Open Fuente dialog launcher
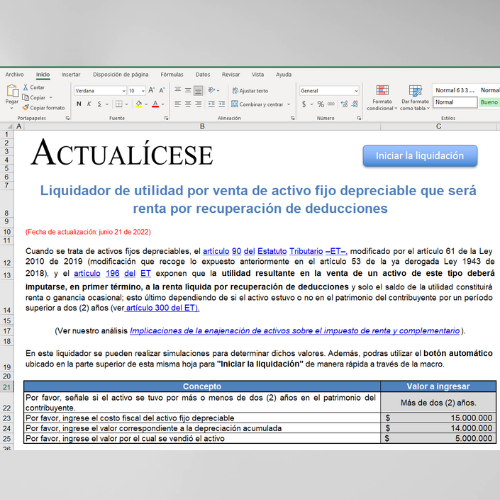The height and width of the screenshot is (500, 500). click(x=166, y=118)
